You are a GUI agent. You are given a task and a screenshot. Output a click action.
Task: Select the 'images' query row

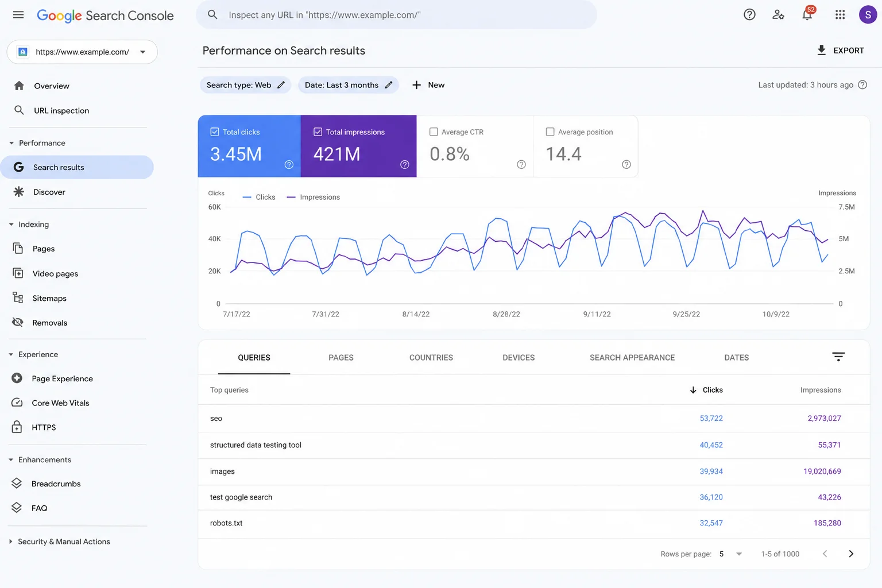click(x=534, y=471)
